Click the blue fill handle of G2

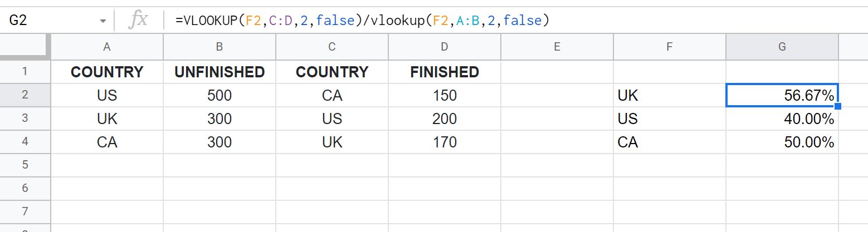(838, 106)
